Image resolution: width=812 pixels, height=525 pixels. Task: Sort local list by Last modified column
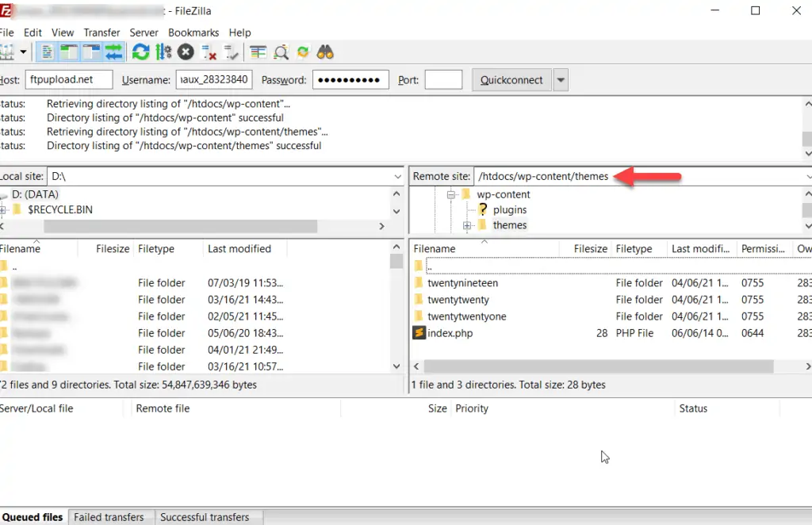(244, 249)
